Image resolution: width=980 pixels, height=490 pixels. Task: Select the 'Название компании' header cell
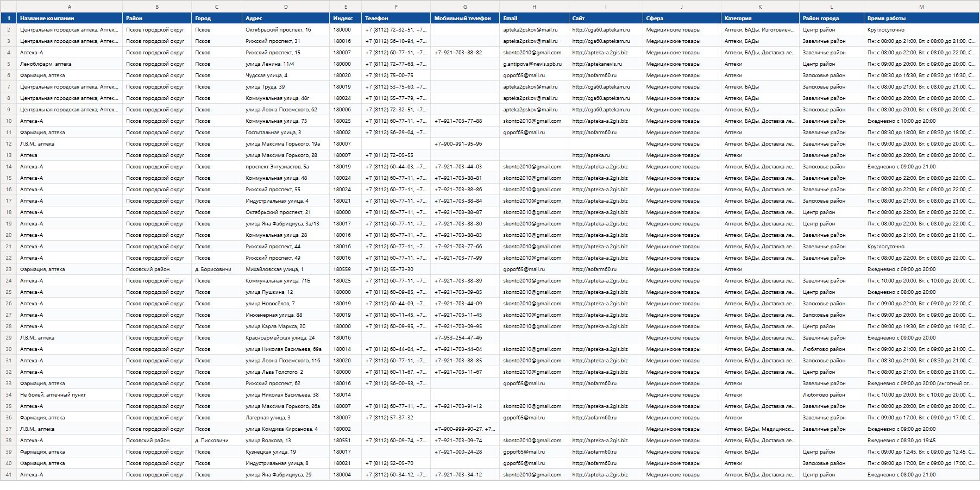coord(70,18)
